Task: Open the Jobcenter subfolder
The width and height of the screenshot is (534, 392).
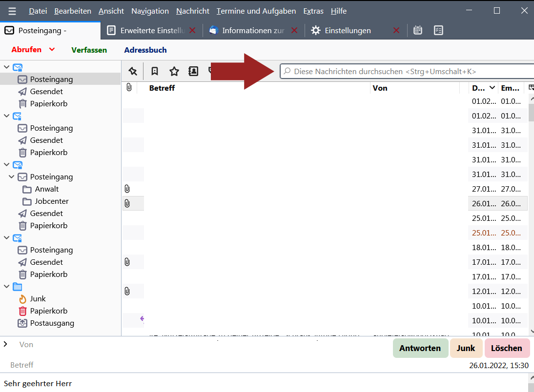Action: click(51, 201)
